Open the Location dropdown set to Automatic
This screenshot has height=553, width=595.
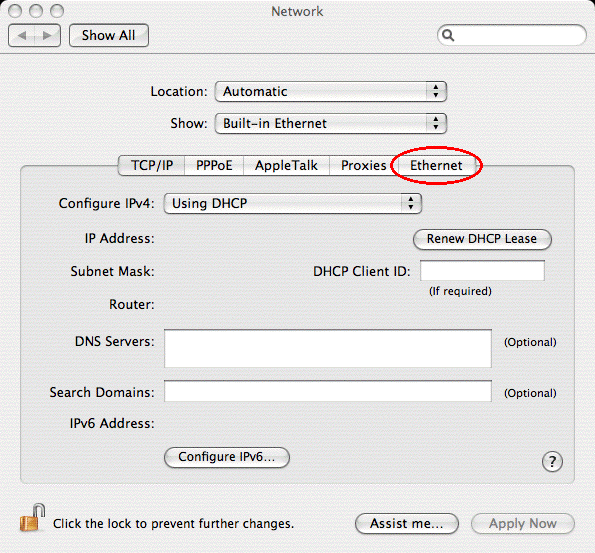[x=331, y=91]
